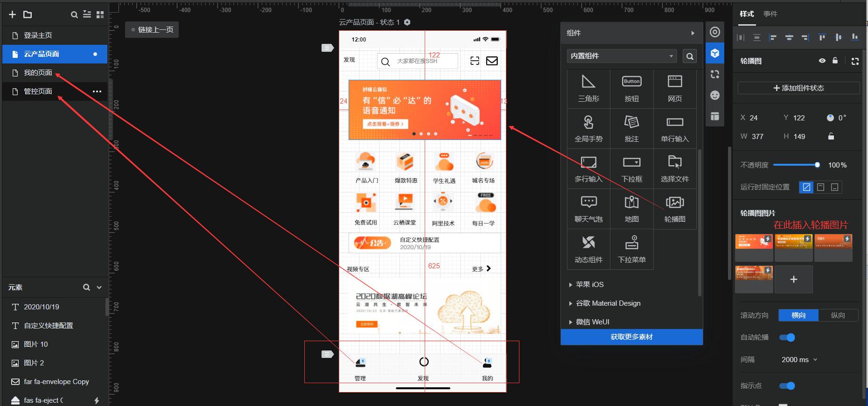Switch to the 事件 tab

click(770, 14)
